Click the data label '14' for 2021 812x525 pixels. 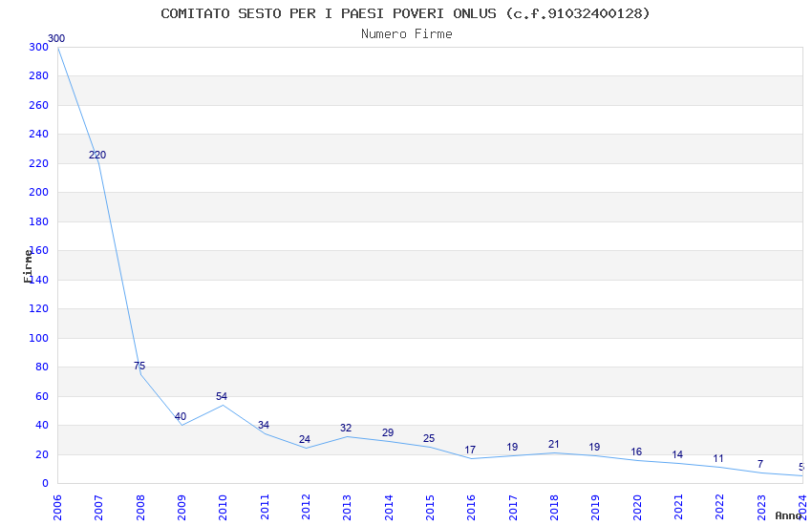click(x=677, y=454)
